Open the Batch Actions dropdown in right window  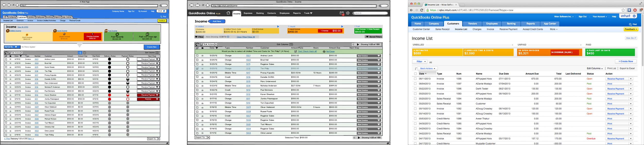pos(428,69)
